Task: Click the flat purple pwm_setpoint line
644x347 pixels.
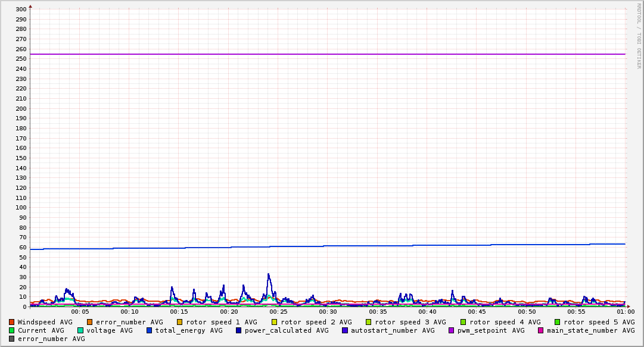Action: click(328, 54)
